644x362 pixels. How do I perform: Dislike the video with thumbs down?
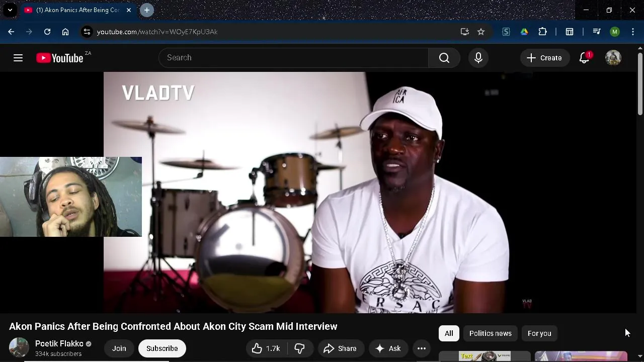tap(300, 348)
